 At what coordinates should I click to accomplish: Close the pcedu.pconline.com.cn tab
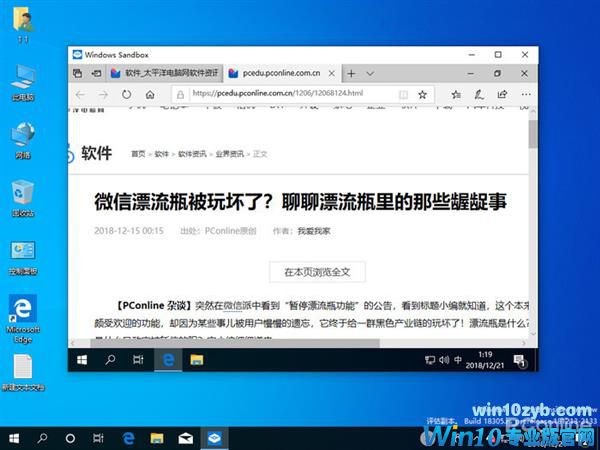tap(332, 73)
